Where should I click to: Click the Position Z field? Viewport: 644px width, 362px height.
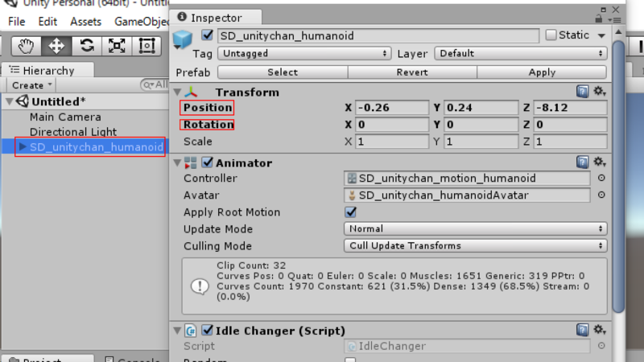tap(570, 108)
